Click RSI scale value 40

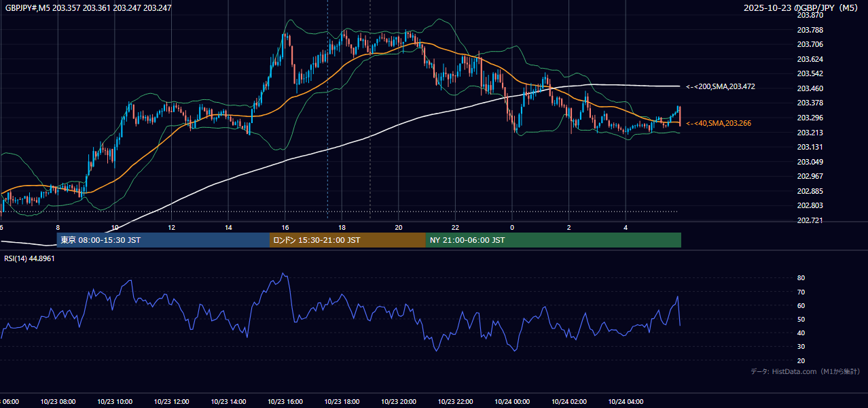(x=801, y=333)
